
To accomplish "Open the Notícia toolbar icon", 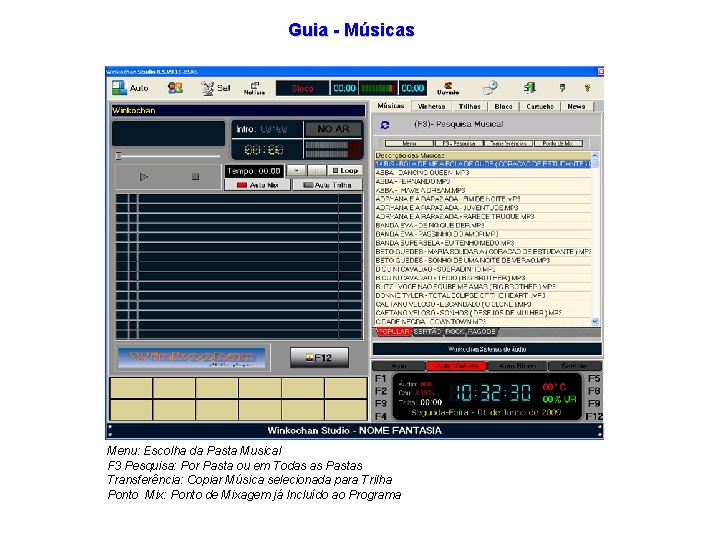I will tap(254, 88).
